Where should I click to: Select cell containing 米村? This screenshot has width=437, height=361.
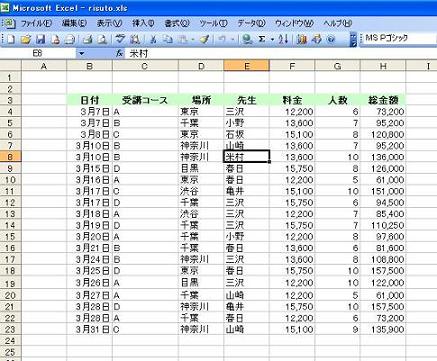coord(247,157)
